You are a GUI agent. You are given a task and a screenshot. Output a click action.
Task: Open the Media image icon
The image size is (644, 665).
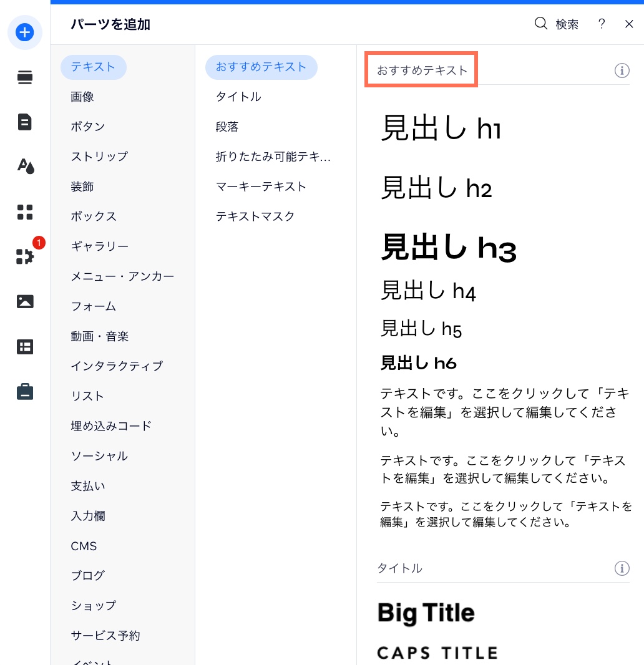click(x=24, y=301)
